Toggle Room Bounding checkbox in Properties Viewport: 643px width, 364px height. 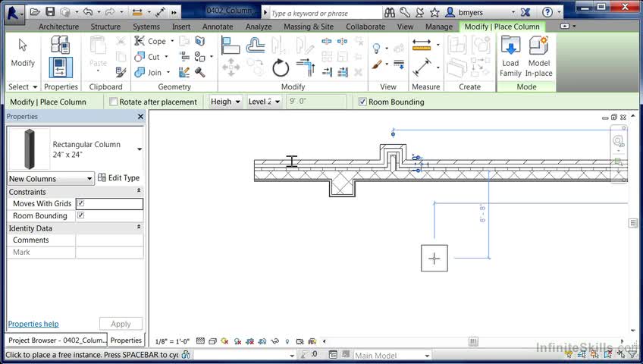click(81, 215)
